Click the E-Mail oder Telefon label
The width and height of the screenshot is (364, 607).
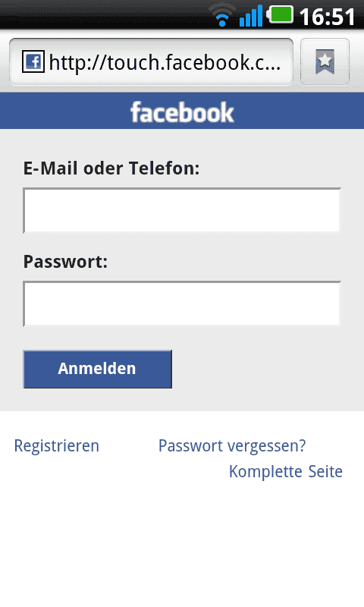tap(111, 168)
